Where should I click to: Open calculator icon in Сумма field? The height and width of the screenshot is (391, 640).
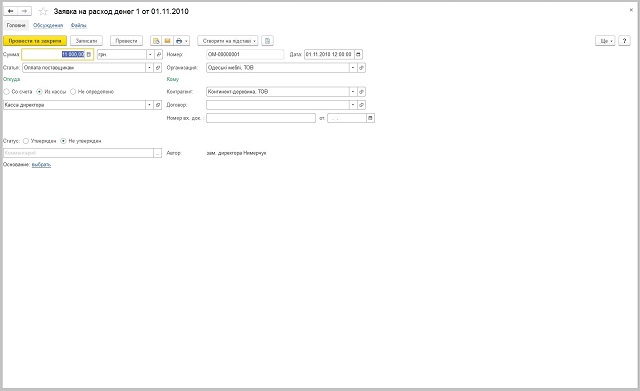pos(89,54)
